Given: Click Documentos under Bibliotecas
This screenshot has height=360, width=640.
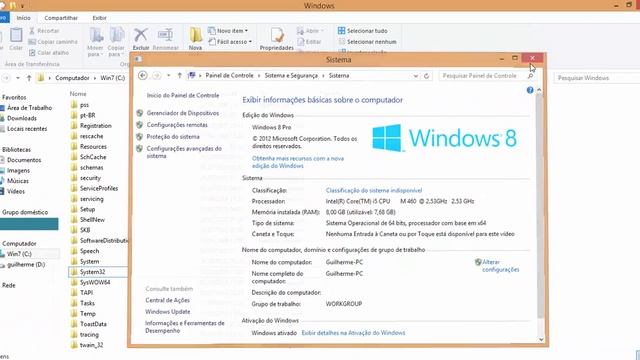Looking at the screenshot, I should click(x=24, y=160).
